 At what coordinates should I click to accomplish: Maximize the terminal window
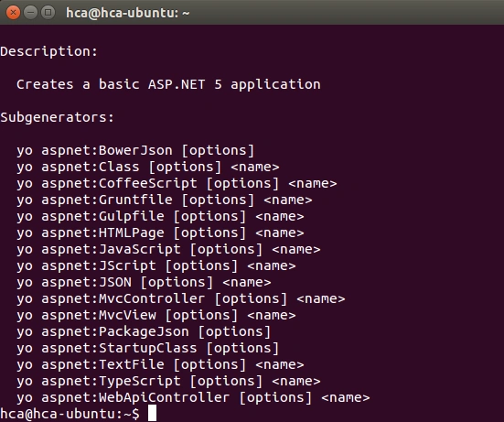[48, 13]
